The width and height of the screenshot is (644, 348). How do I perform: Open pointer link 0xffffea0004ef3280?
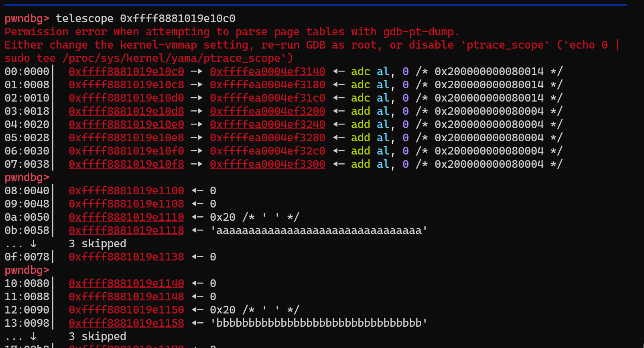(268, 138)
